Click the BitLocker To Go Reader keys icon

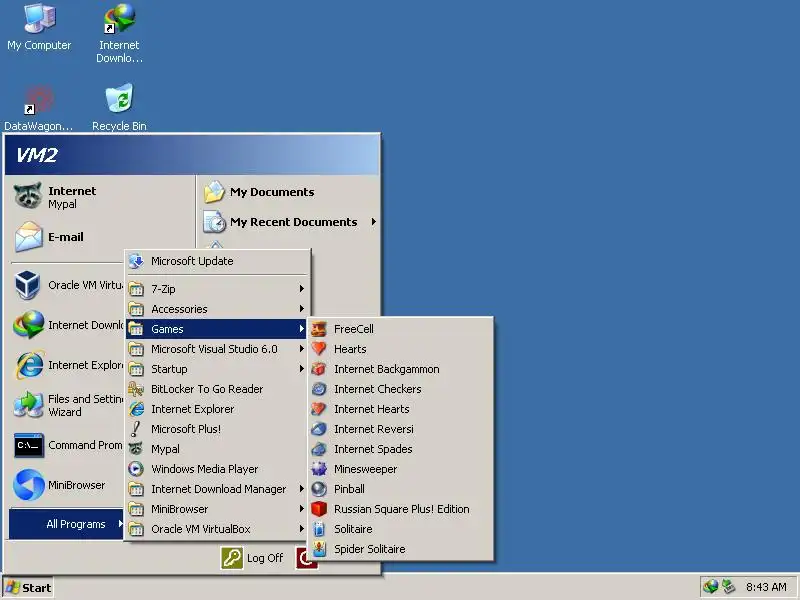[x=136, y=389]
